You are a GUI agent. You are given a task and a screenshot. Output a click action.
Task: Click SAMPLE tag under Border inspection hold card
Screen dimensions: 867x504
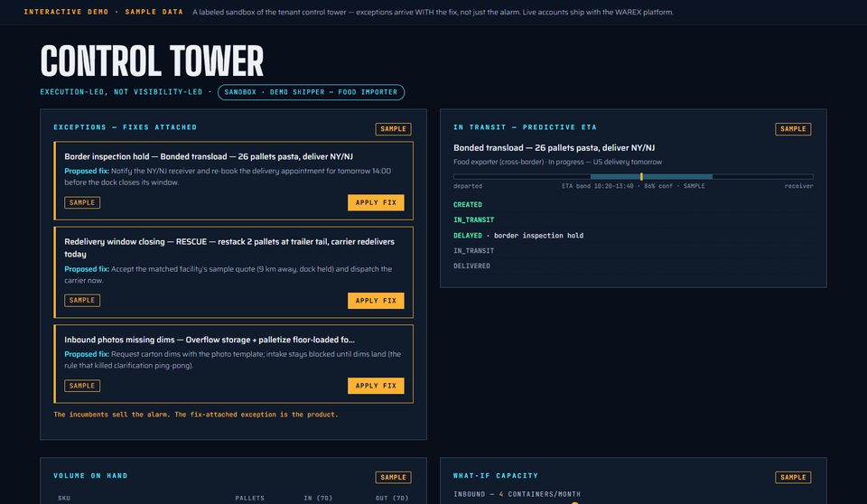(x=82, y=202)
